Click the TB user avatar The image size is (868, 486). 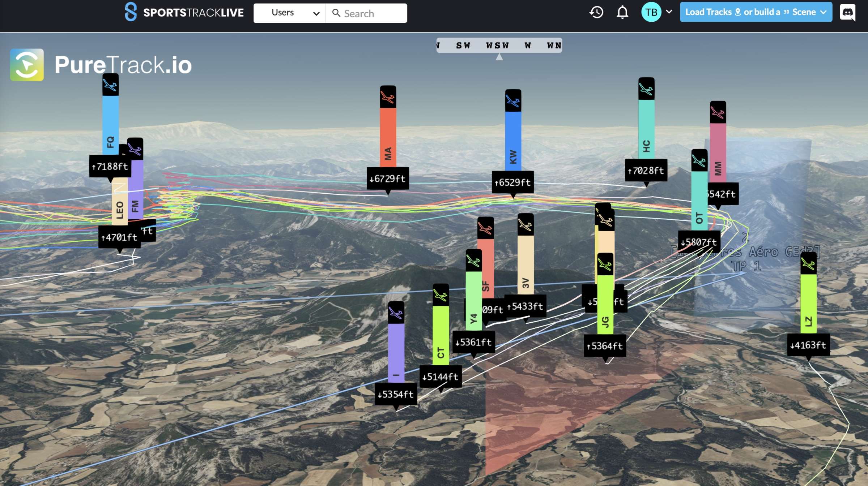point(651,12)
